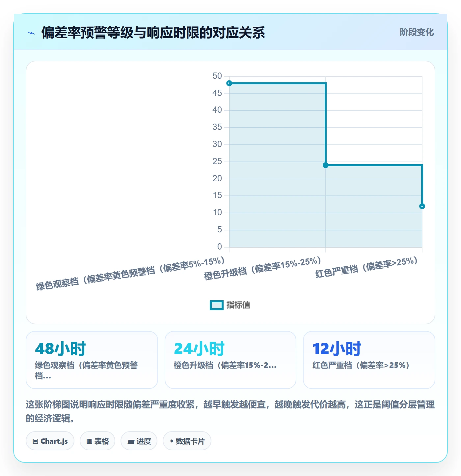This screenshot has width=461, height=476.
Task: Click the 12 data point on the chart
Action: pos(422,206)
